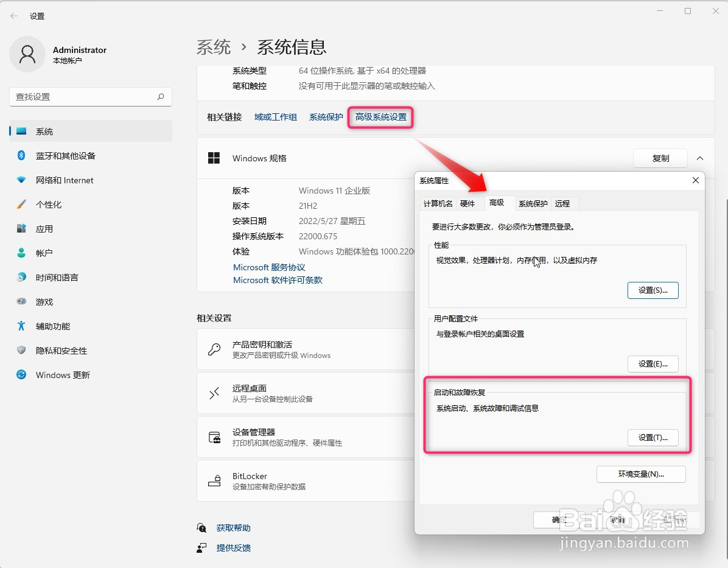Click the 远程桌面 icon
The width and height of the screenshot is (728, 568).
tap(214, 393)
